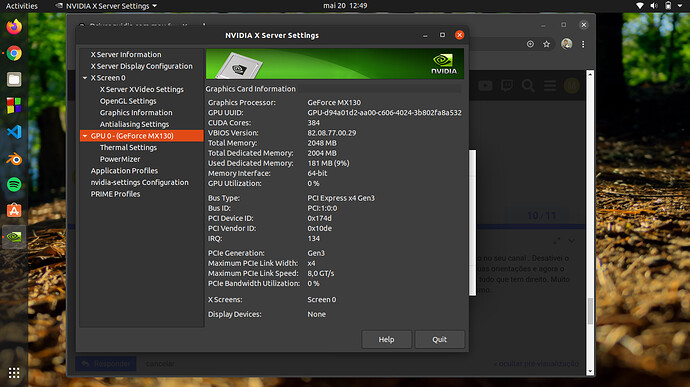This screenshot has height=387, width=690.
Task: Open Application Profiles page
Action: 124,171
